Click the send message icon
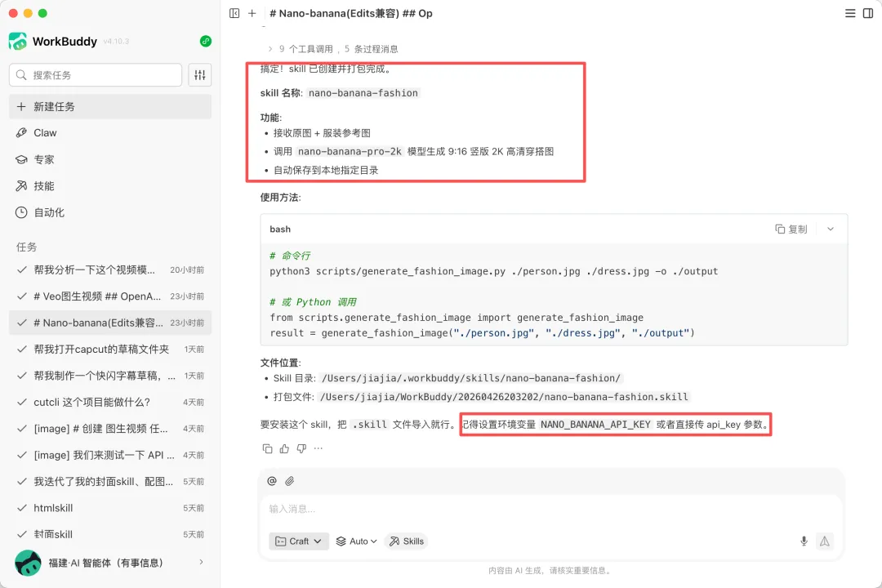The width and height of the screenshot is (882, 588). pos(824,541)
